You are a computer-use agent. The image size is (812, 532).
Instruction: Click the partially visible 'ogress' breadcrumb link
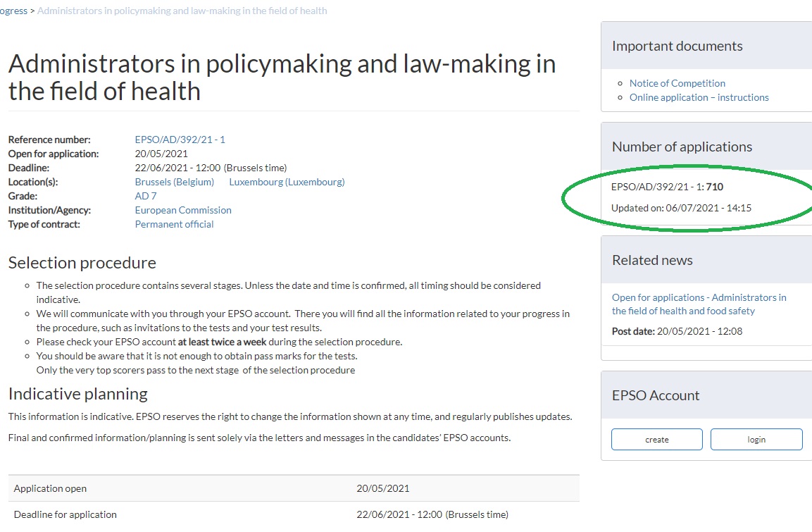point(13,11)
